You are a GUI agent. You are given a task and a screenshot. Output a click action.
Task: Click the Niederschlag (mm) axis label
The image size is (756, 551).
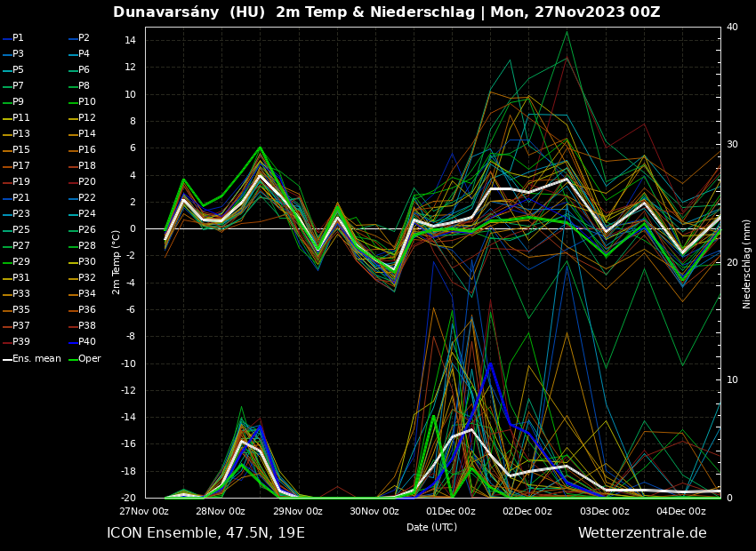(x=747, y=263)
